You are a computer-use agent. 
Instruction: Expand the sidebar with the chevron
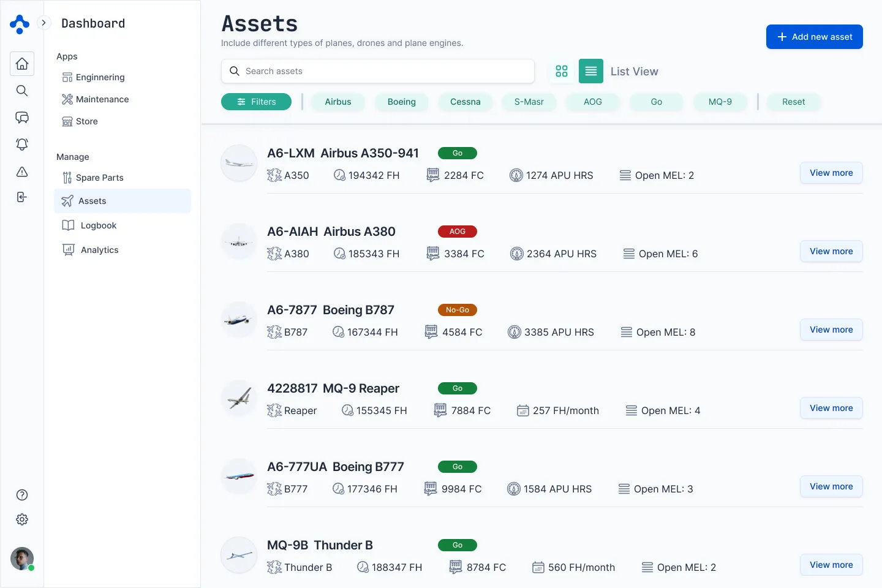[x=43, y=23]
